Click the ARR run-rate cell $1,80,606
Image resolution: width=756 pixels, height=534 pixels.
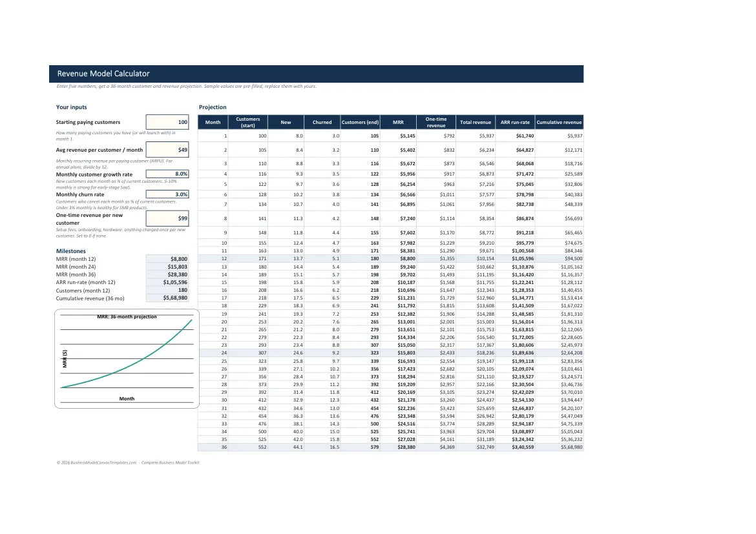click(515, 345)
